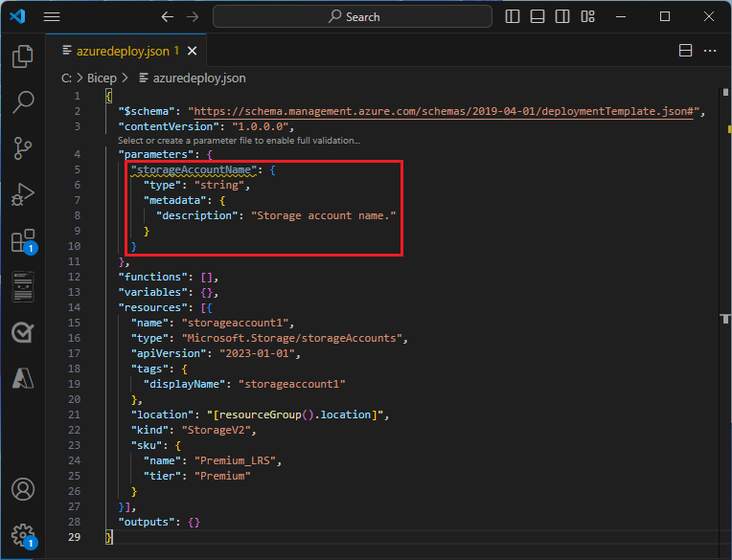Open the Customize Layout icon
The width and height of the screenshot is (732, 560).
[x=587, y=17]
